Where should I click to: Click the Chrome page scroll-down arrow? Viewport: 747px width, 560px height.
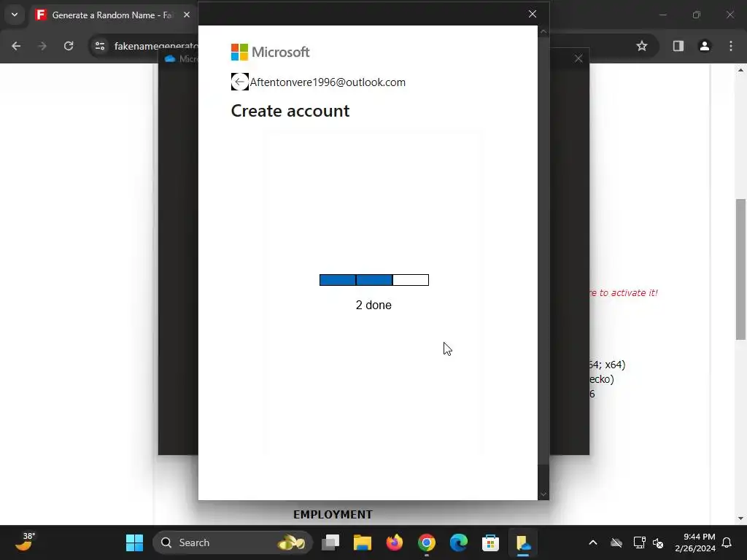click(x=740, y=518)
